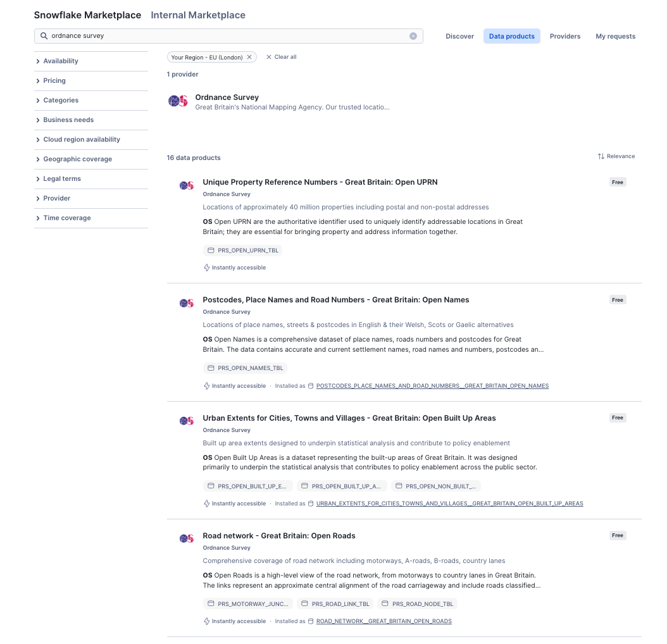Click Instantly accessible under Open Names

coord(235,386)
